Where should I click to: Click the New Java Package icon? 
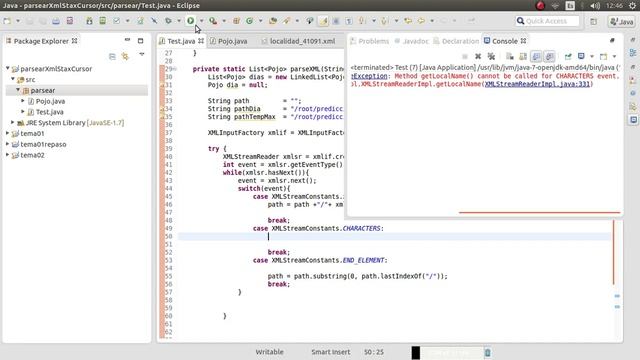[x=236, y=21]
